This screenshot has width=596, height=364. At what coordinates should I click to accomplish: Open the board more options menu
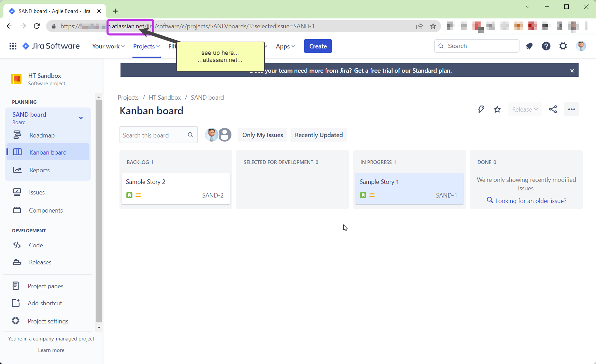pos(571,110)
